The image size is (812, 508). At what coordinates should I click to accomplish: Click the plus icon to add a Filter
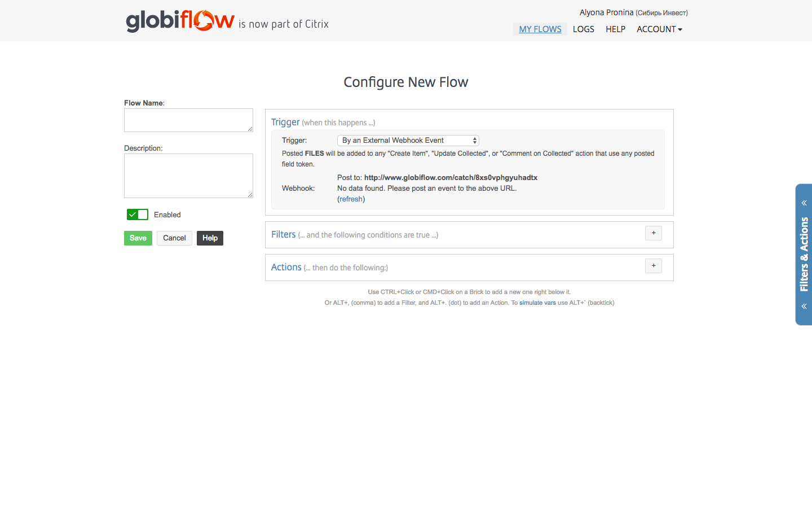(x=653, y=233)
